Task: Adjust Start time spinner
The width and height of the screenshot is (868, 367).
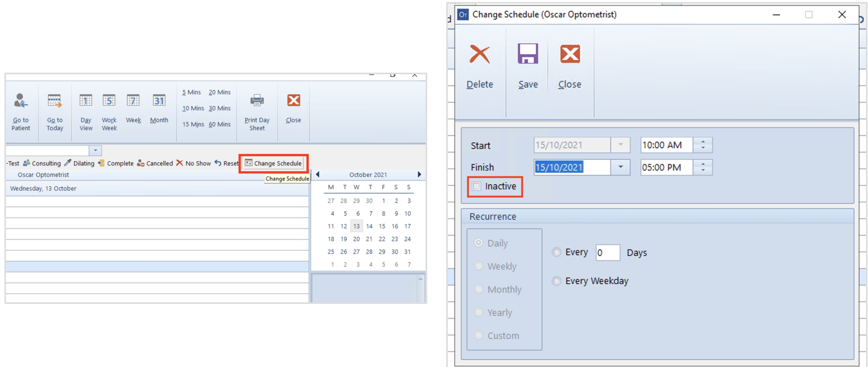Action: [x=703, y=145]
